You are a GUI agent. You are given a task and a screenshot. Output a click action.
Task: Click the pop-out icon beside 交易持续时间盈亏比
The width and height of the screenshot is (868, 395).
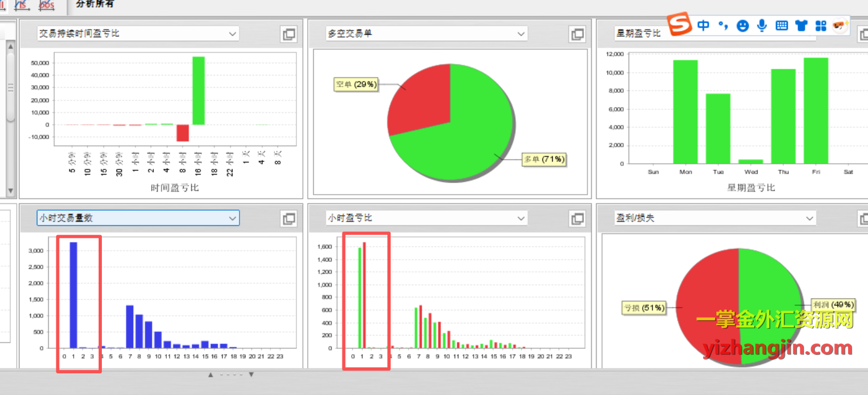pos(289,34)
